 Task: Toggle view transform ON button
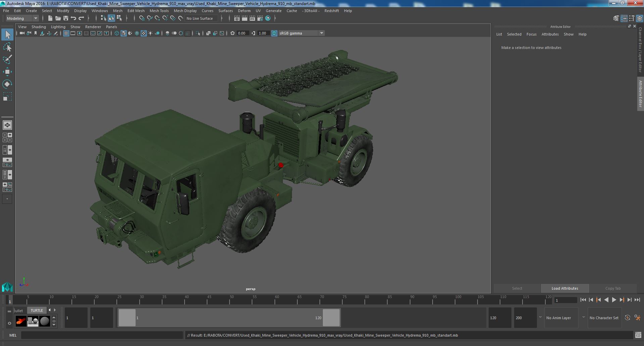pos(274,33)
